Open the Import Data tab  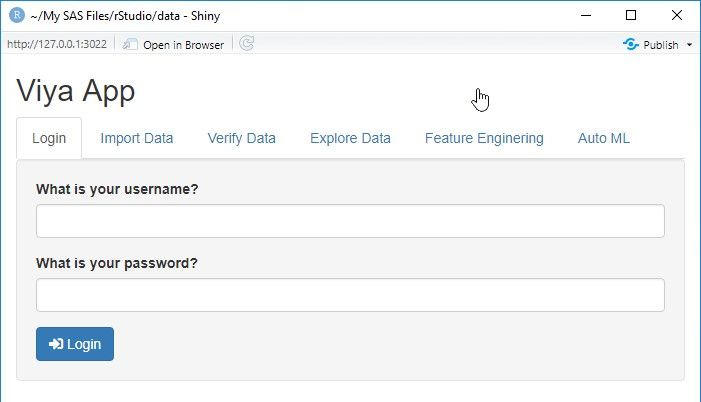(137, 138)
